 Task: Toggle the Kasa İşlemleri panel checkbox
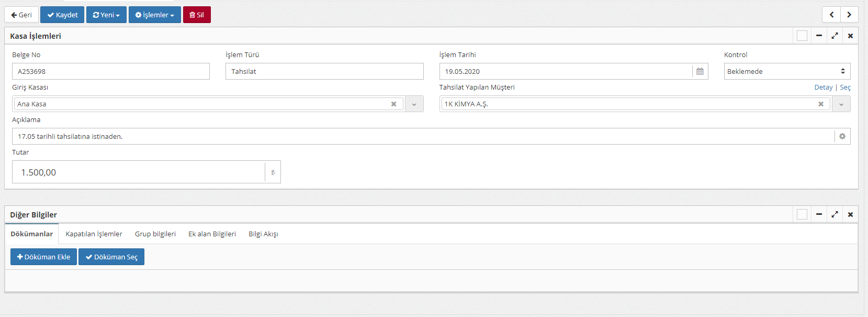click(x=802, y=36)
